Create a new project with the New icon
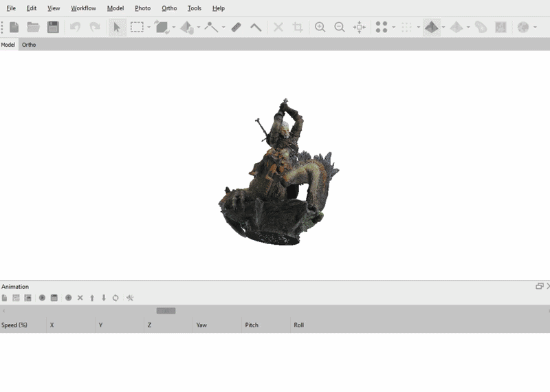 click(14, 27)
